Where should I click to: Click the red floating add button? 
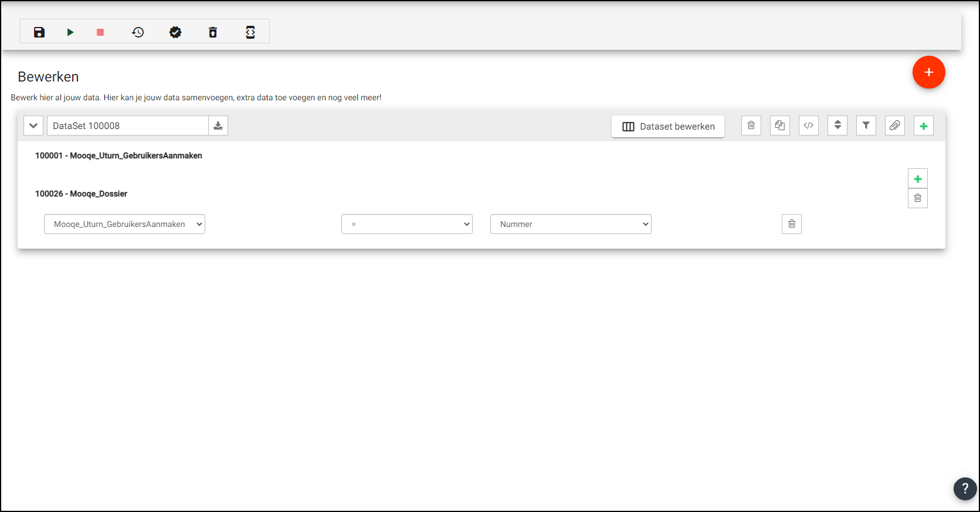click(x=928, y=72)
